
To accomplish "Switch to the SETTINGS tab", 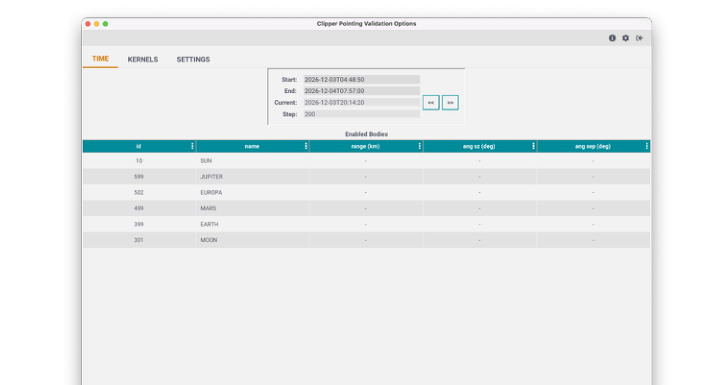I will coord(193,59).
